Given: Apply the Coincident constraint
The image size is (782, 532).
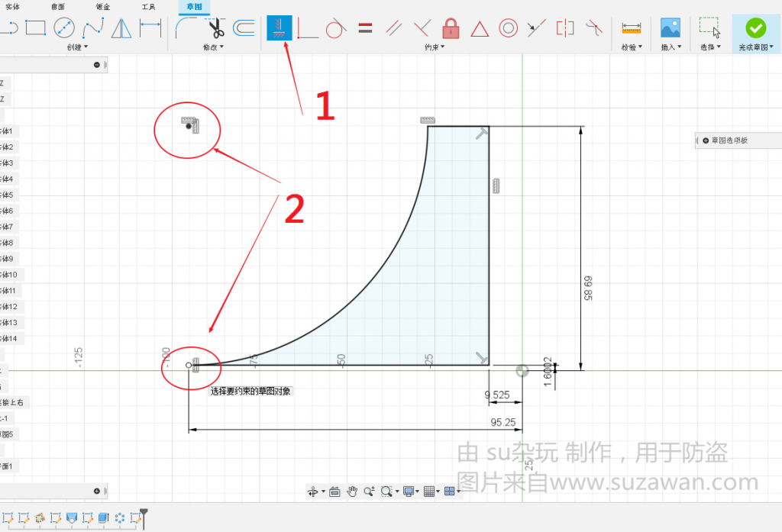Looking at the screenshot, I should pyautogui.click(x=308, y=28).
